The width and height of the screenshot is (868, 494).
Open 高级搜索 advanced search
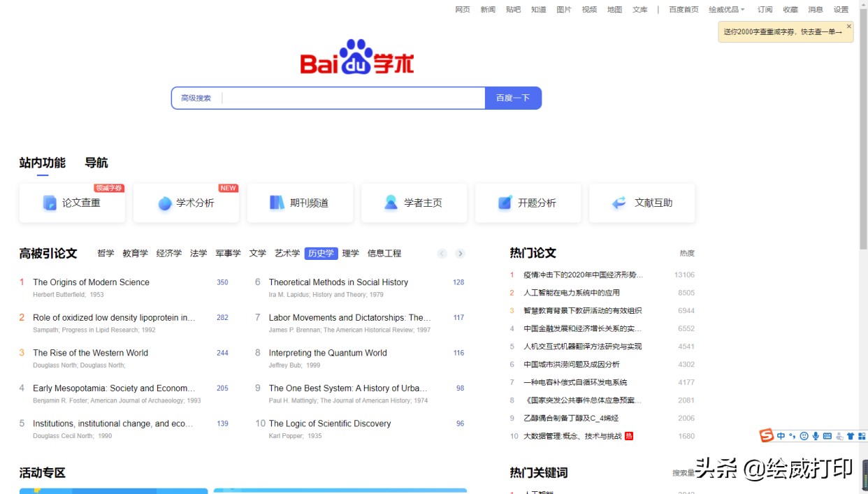tap(196, 98)
